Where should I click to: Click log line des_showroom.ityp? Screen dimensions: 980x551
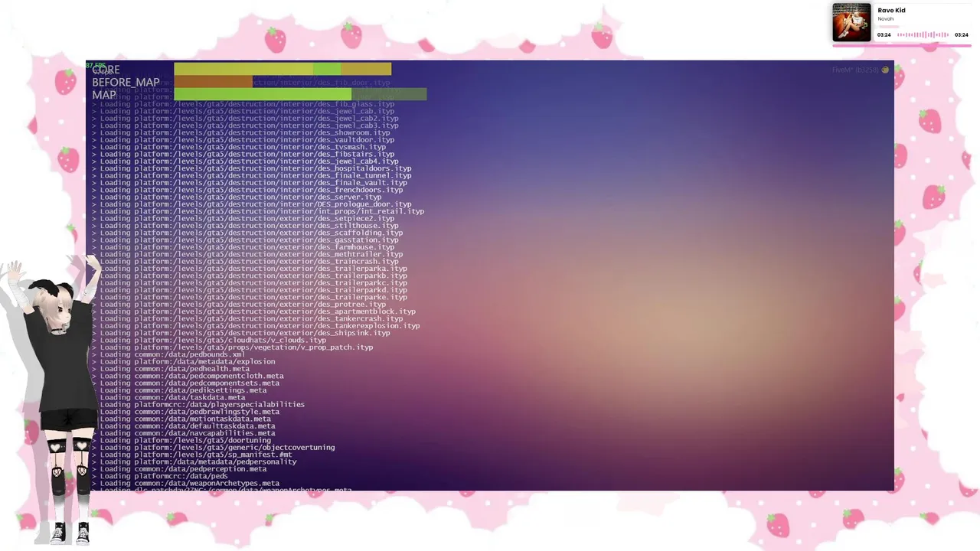[241, 132]
